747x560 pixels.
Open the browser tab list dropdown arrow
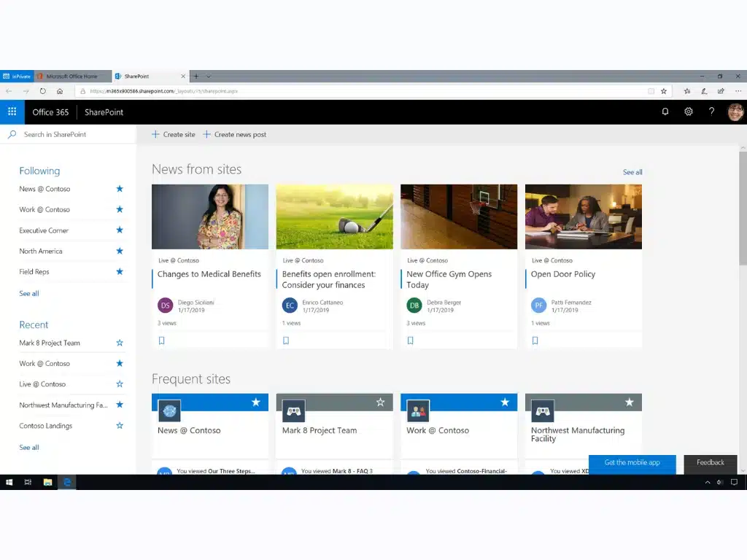[x=208, y=76]
